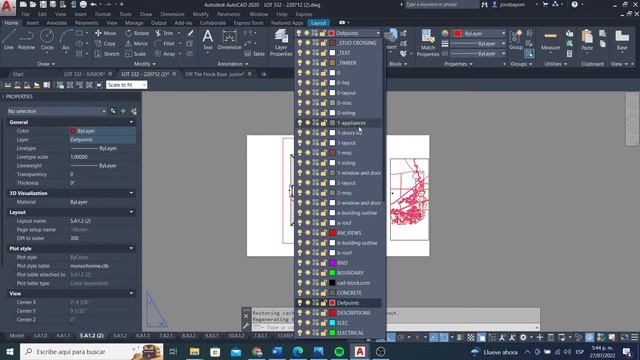Open the customization menu in status bar
The height and width of the screenshot is (360, 640).
click(x=635, y=337)
